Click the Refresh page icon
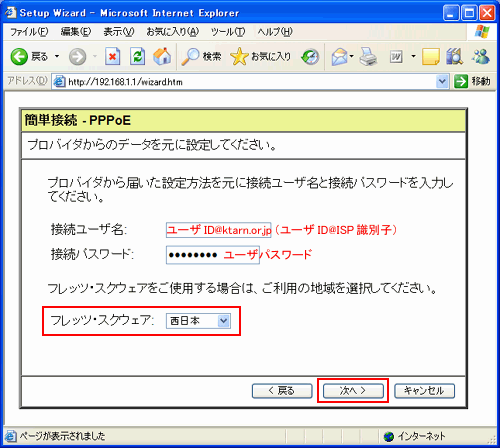This screenshot has width=500, height=448. click(137, 56)
